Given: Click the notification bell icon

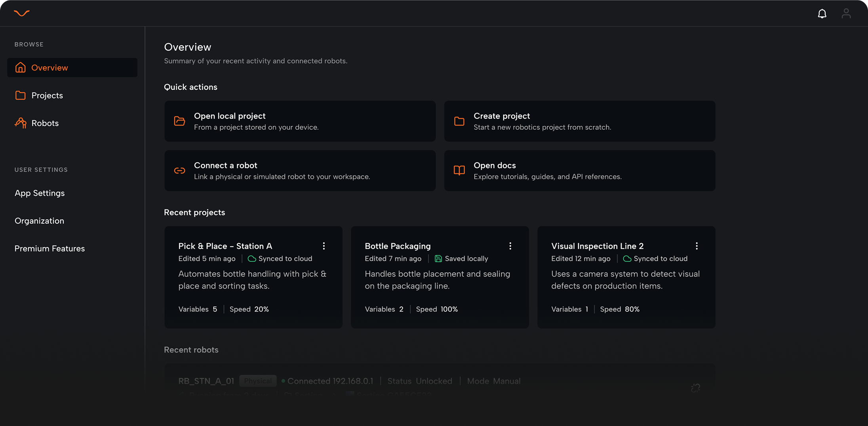Looking at the screenshot, I should (x=822, y=14).
